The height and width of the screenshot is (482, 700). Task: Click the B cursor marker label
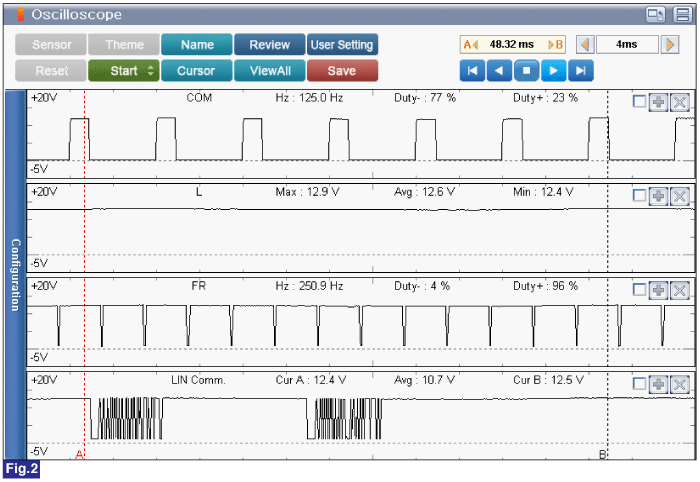[x=602, y=454]
